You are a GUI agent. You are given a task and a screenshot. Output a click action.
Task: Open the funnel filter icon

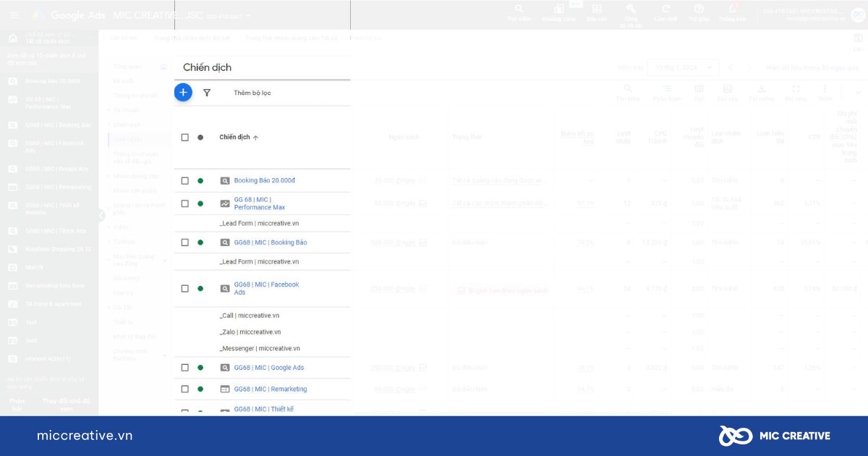click(207, 93)
